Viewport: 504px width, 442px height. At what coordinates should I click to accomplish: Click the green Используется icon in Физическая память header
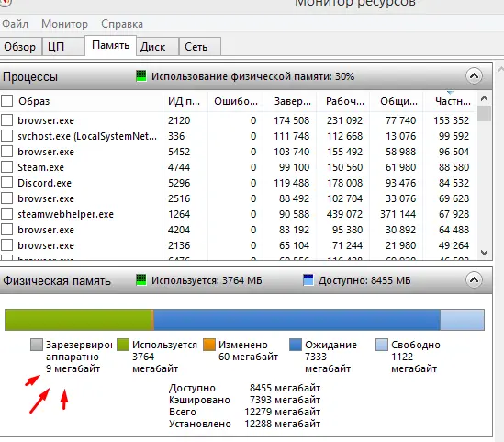pos(141,280)
